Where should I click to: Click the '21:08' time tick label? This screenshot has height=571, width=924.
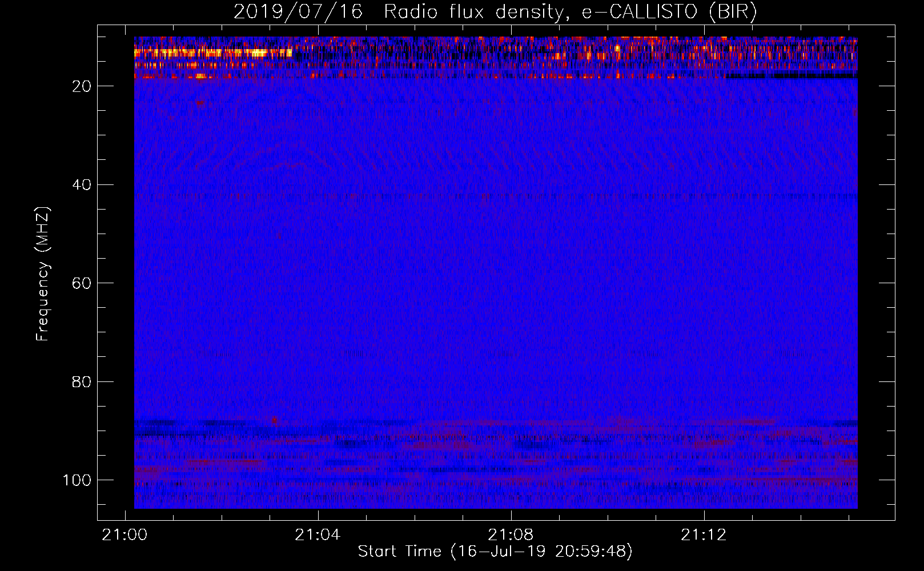(511, 535)
